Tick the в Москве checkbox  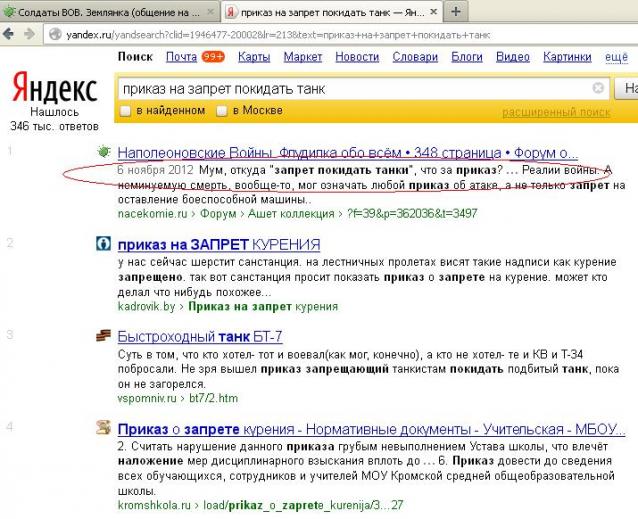pos(222,111)
